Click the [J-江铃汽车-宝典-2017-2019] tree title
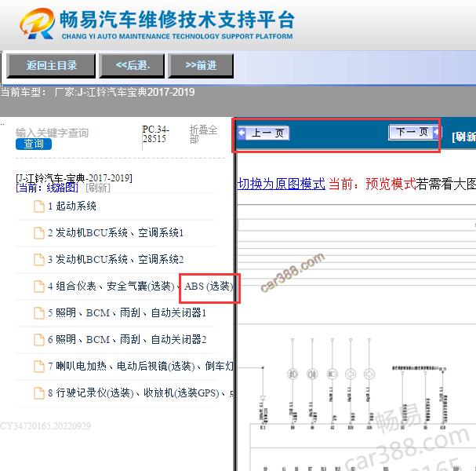This screenshot has height=471, width=476. (74, 177)
